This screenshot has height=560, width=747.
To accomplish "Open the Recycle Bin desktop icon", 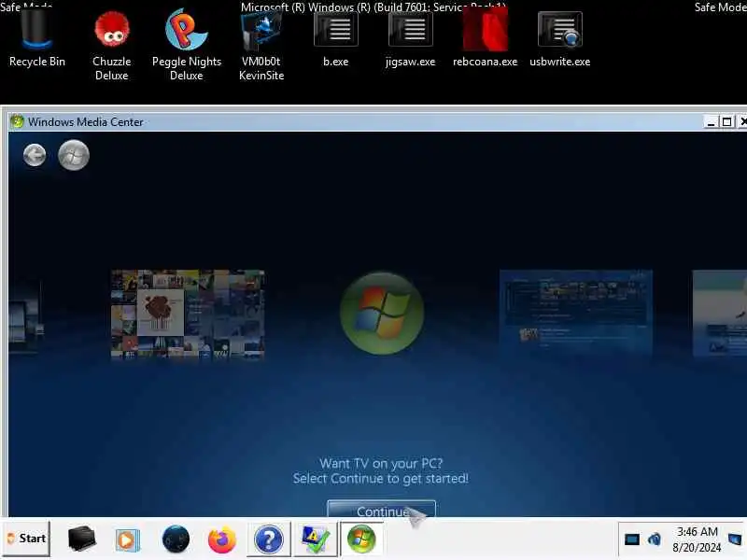I will (36, 40).
